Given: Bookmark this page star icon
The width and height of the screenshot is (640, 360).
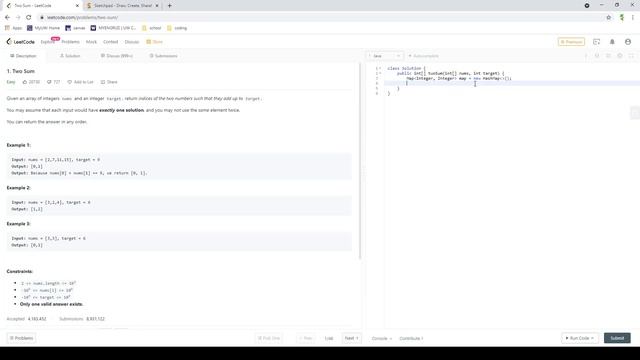Looking at the screenshot, I should pos(609,18).
